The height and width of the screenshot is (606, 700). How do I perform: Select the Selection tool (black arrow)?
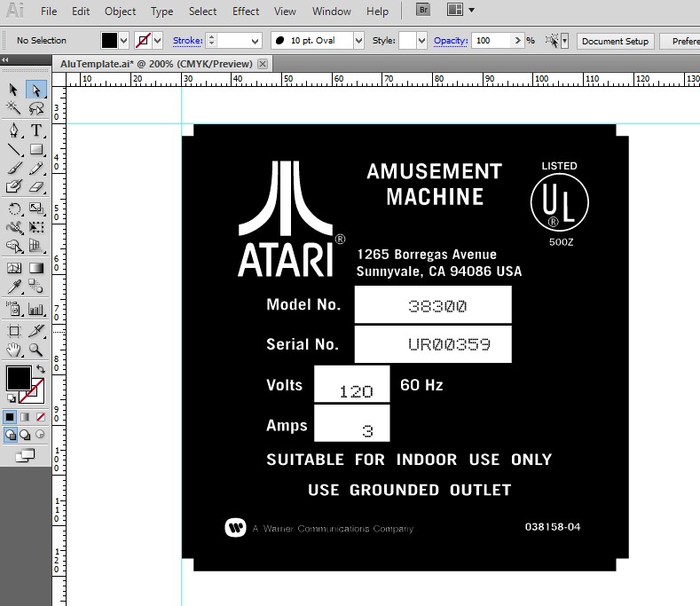(13, 90)
